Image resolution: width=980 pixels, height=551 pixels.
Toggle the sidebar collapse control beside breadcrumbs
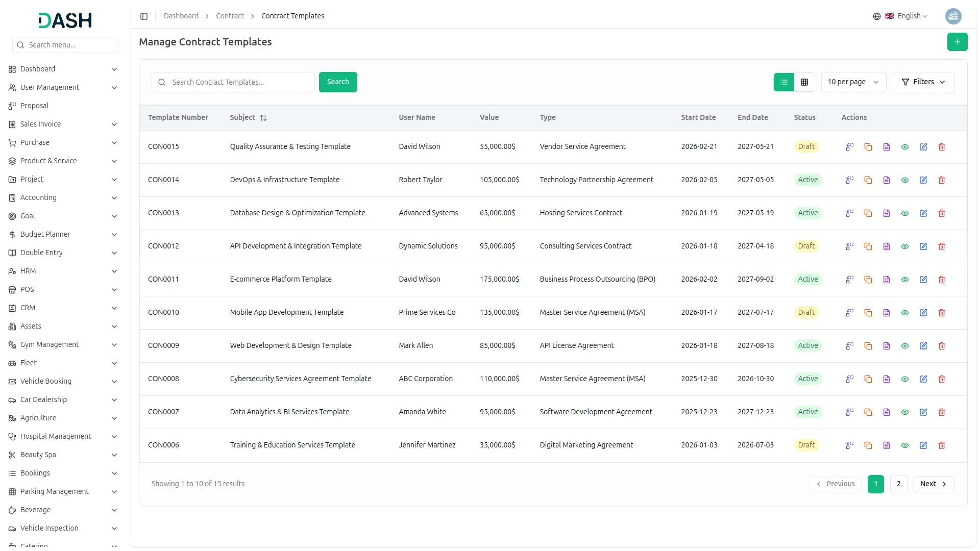pos(144,16)
